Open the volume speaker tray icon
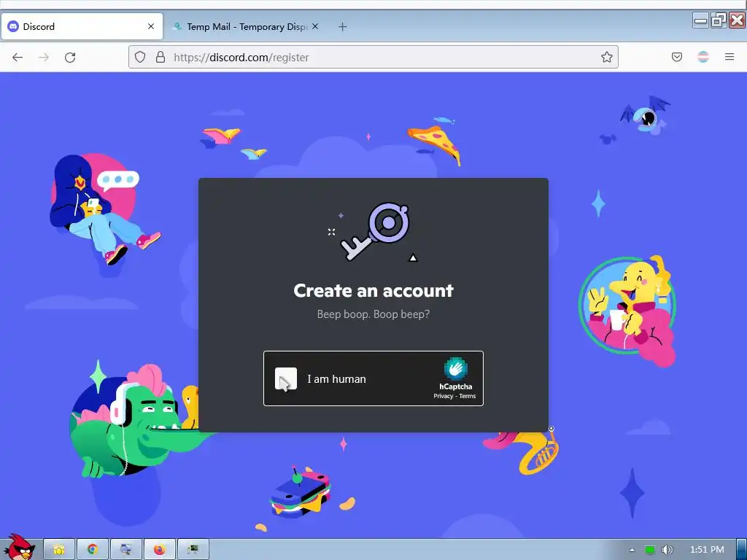This screenshot has width=747, height=560. pos(667,550)
